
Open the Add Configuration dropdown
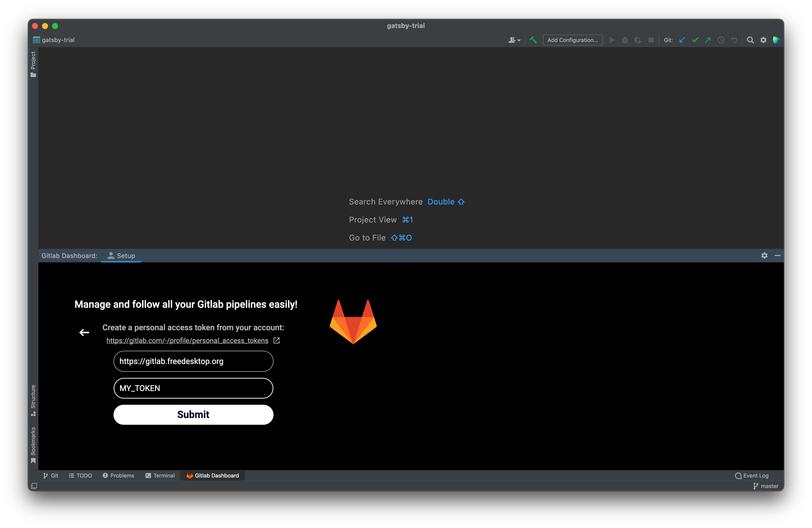pos(572,40)
